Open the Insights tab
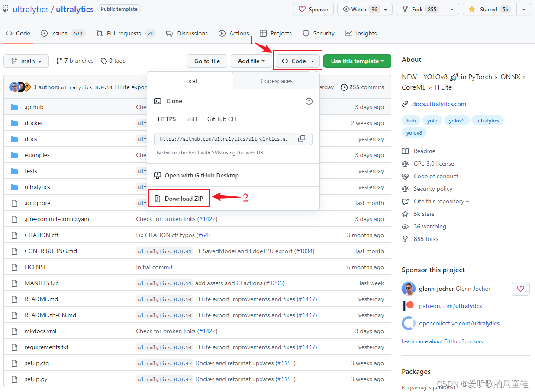535x392 pixels. tap(361, 33)
